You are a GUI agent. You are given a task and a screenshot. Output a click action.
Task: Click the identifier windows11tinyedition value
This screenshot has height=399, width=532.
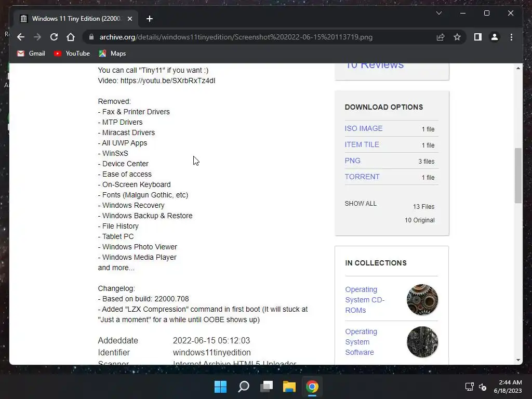point(212,353)
